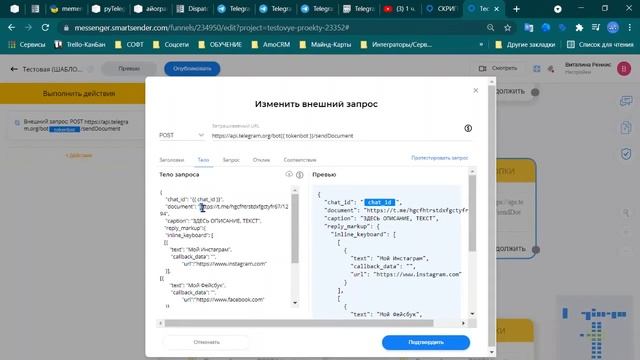The image size is (640, 360).
Task: Click the preview pane vertical scrollbar
Action: pyautogui.click(x=472, y=213)
